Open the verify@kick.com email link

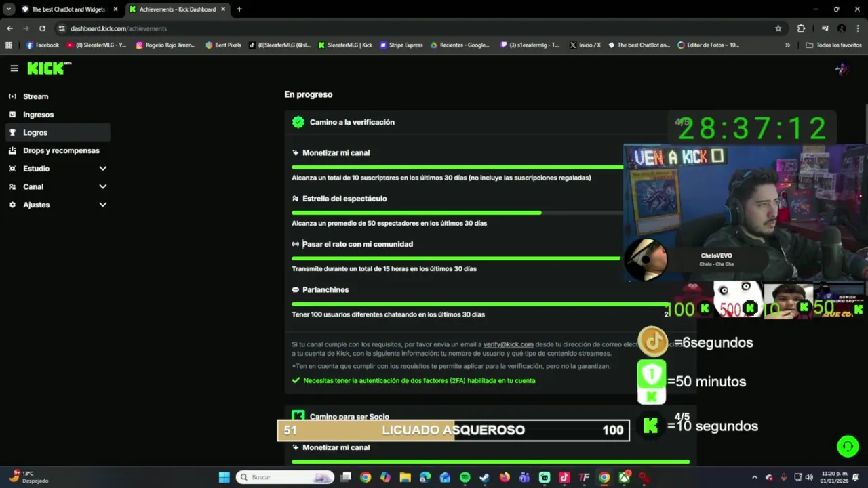(x=508, y=344)
